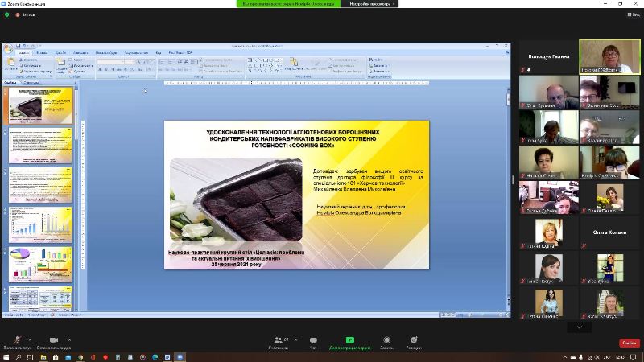
Task: Click the brownie photo on the slide
Action: click(236, 200)
